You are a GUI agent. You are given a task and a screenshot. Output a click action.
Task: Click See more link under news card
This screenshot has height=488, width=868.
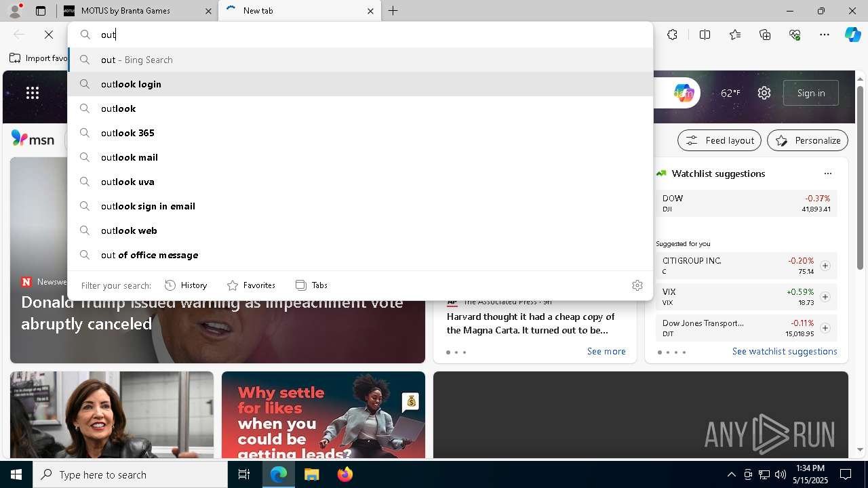[606, 351]
